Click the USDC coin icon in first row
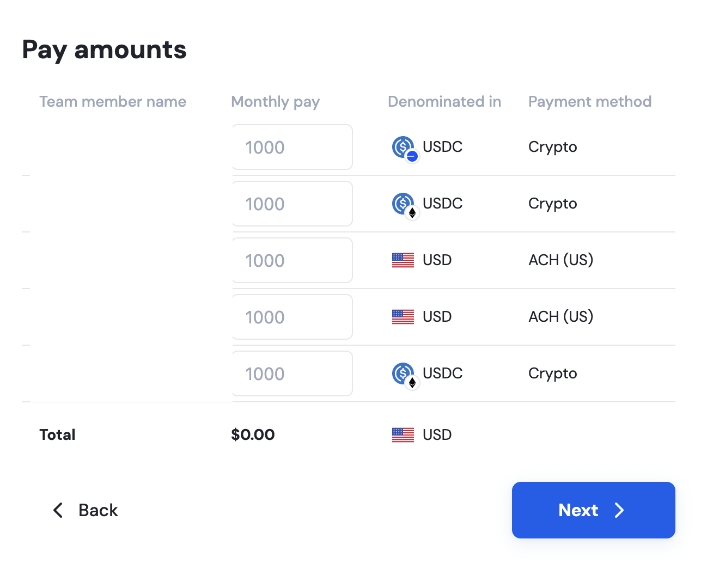The width and height of the screenshot is (707, 588). pos(405,149)
